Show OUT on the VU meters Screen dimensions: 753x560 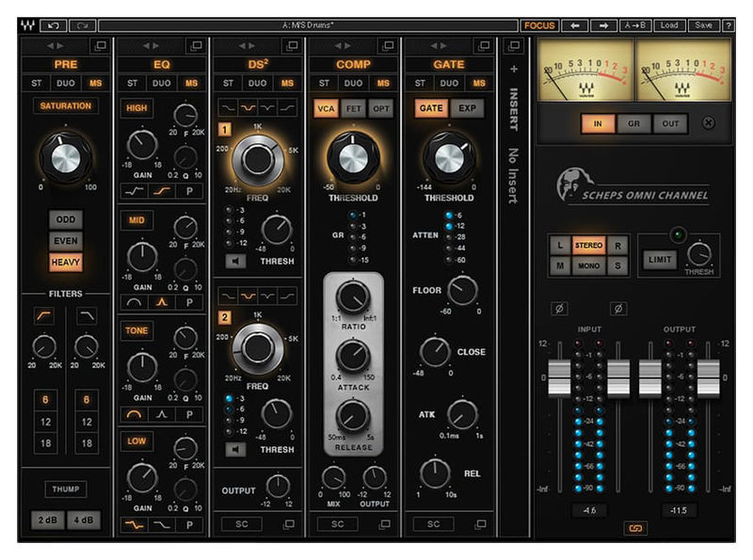670,123
